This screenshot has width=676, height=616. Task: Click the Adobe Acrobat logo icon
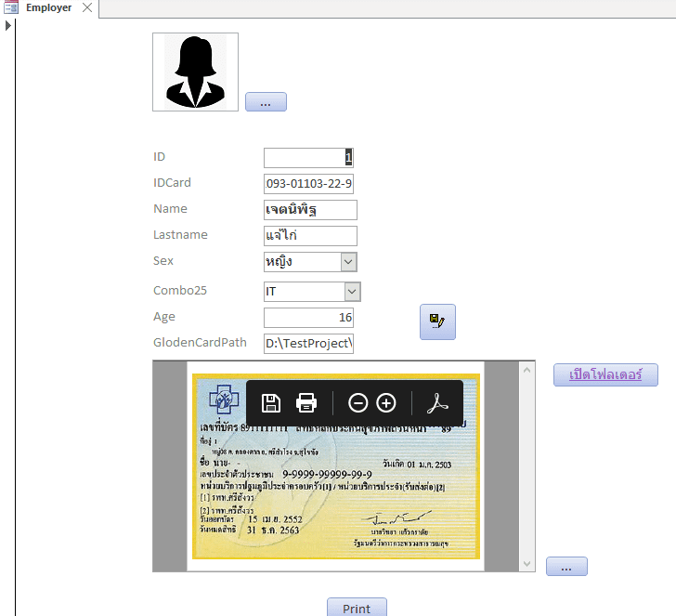tap(437, 403)
